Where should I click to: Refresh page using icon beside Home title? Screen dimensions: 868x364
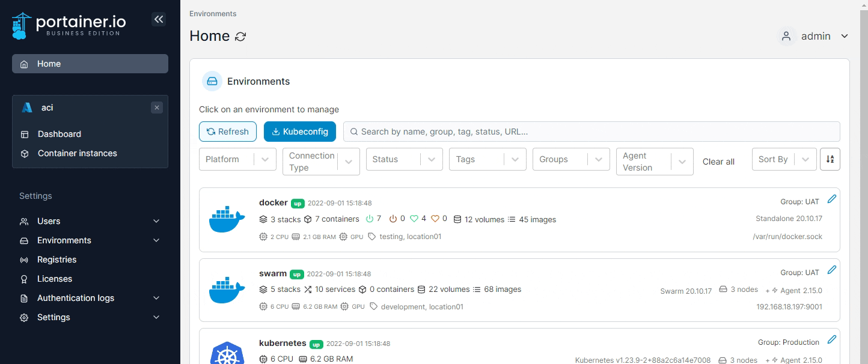[x=240, y=37]
